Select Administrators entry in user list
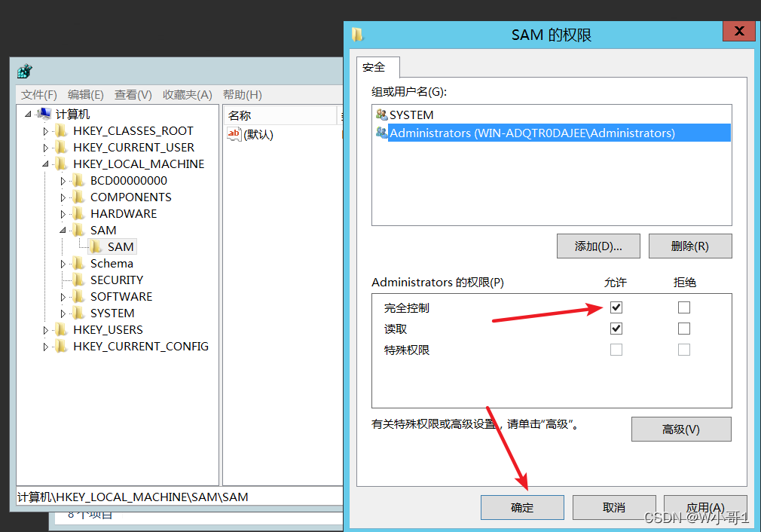This screenshot has width=761, height=532. pos(552,133)
